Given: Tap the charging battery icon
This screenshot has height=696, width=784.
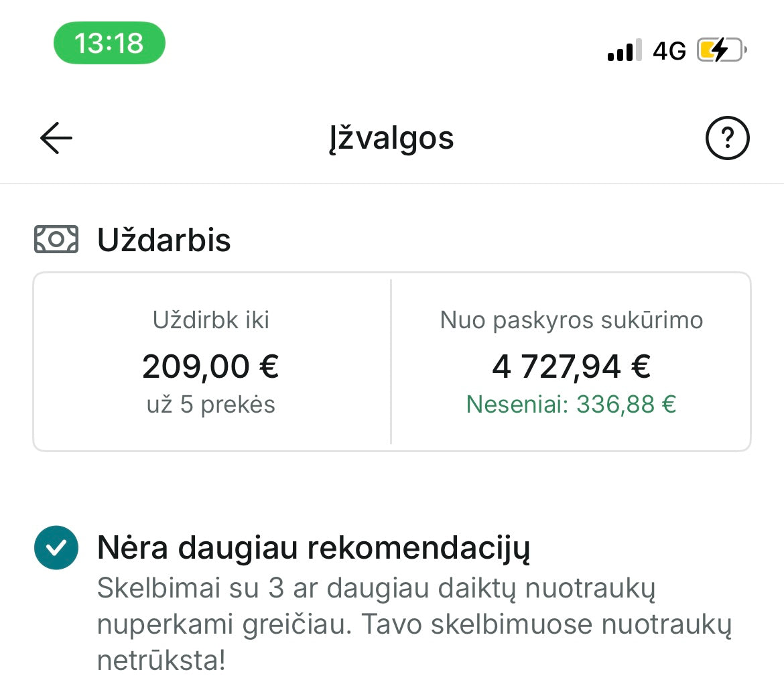Looking at the screenshot, I should click(721, 50).
